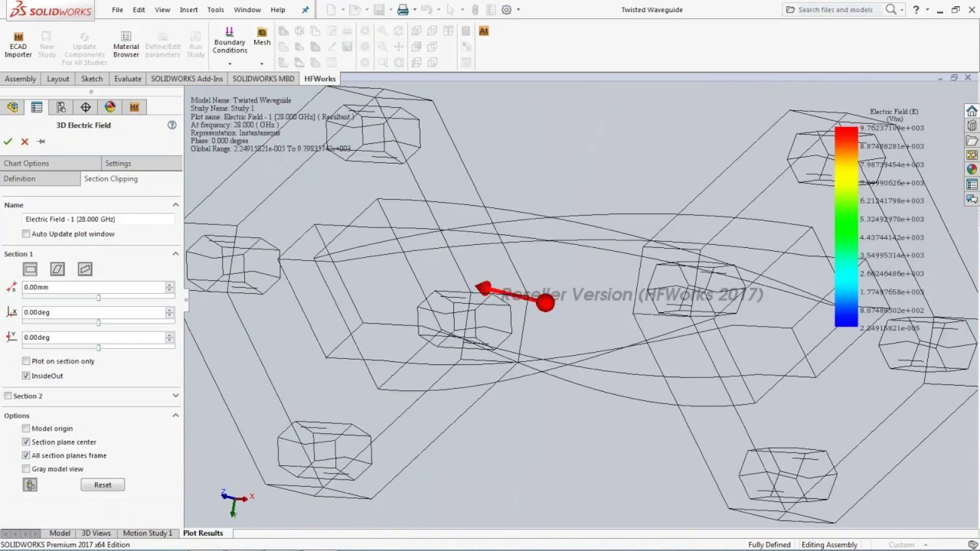Open the HFWorks manager panel tab
Image resolution: width=980 pixels, height=551 pixels.
135,107
